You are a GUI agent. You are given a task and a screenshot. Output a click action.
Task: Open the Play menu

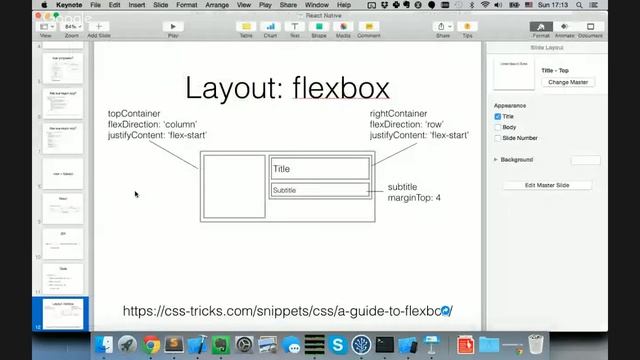(265, 5)
